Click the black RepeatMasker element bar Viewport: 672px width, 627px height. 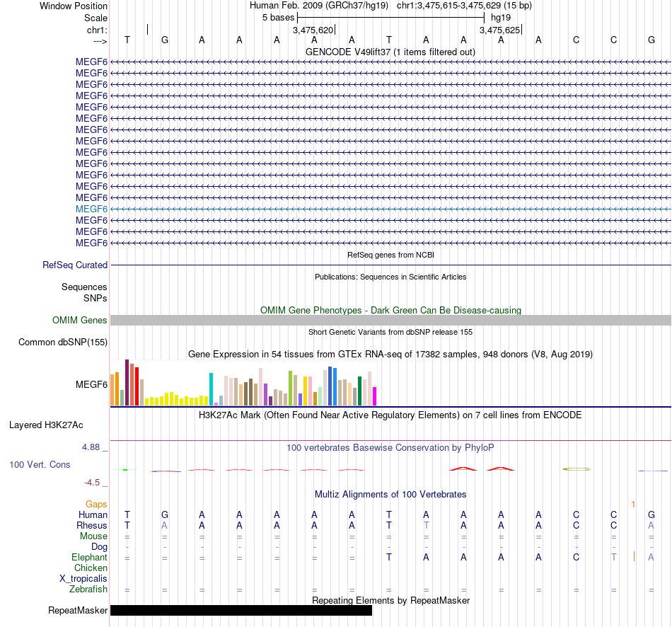pyautogui.click(x=241, y=610)
